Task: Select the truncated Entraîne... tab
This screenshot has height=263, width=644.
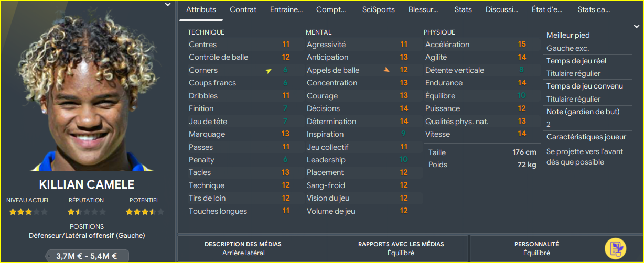Action: [x=286, y=9]
